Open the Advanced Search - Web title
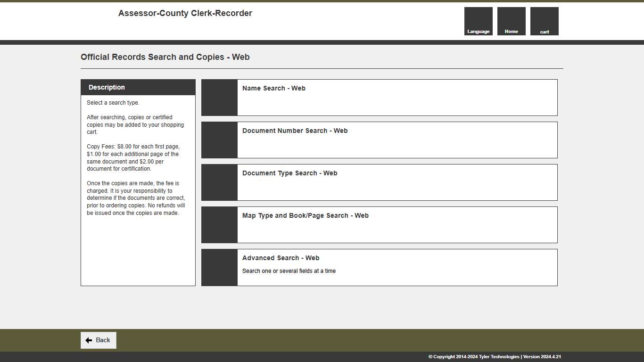This screenshot has height=362, width=644. click(x=281, y=258)
